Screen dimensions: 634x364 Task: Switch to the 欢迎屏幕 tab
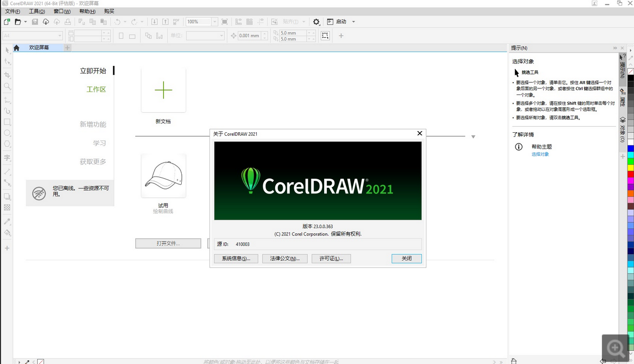pos(39,47)
